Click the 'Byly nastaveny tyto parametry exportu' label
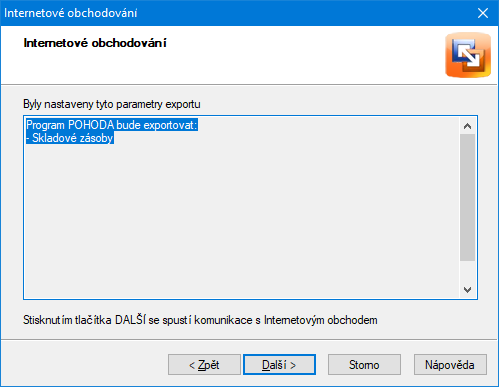499x387 pixels. tap(112, 104)
